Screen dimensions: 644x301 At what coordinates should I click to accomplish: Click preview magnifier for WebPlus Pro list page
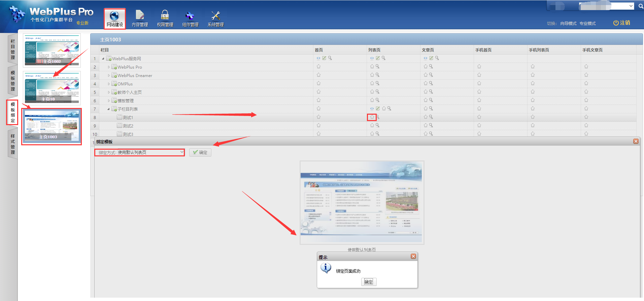[x=378, y=67]
